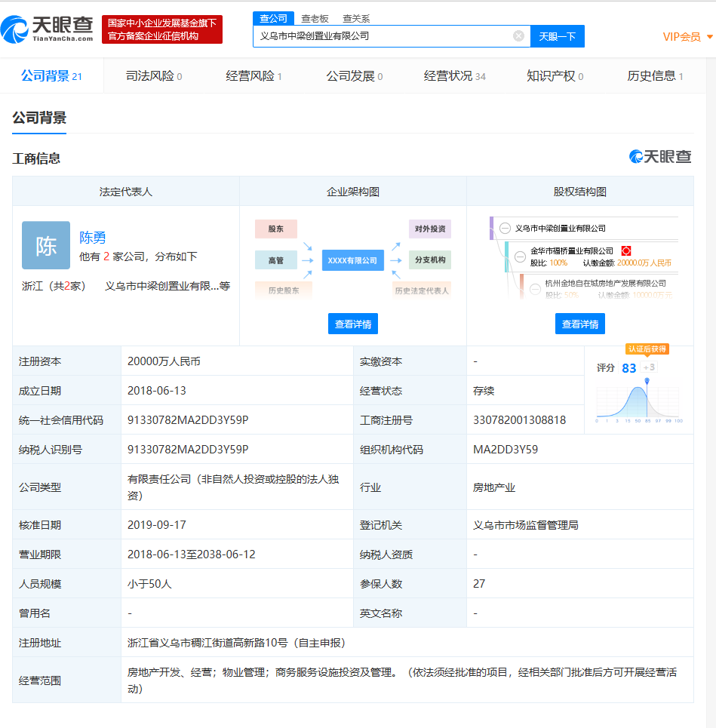This screenshot has height=728, width=716.
Task: Select the 司法风险 tab
Action: point(154,75)
